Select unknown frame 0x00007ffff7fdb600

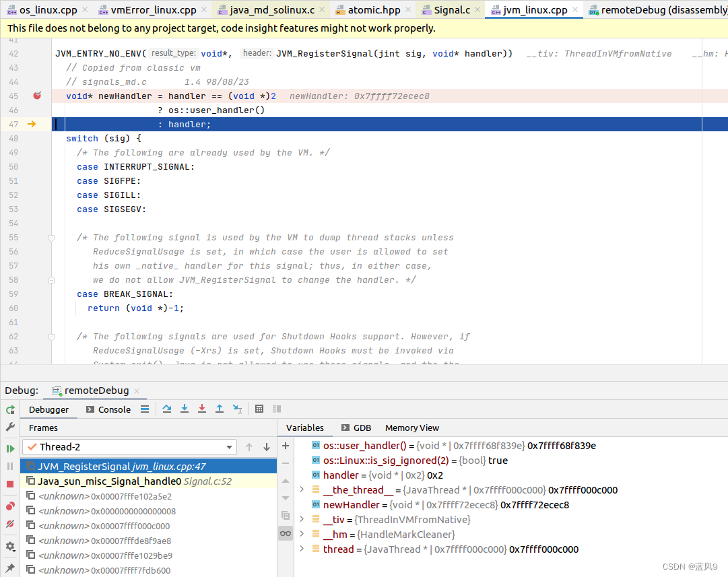tap(149, 570)
